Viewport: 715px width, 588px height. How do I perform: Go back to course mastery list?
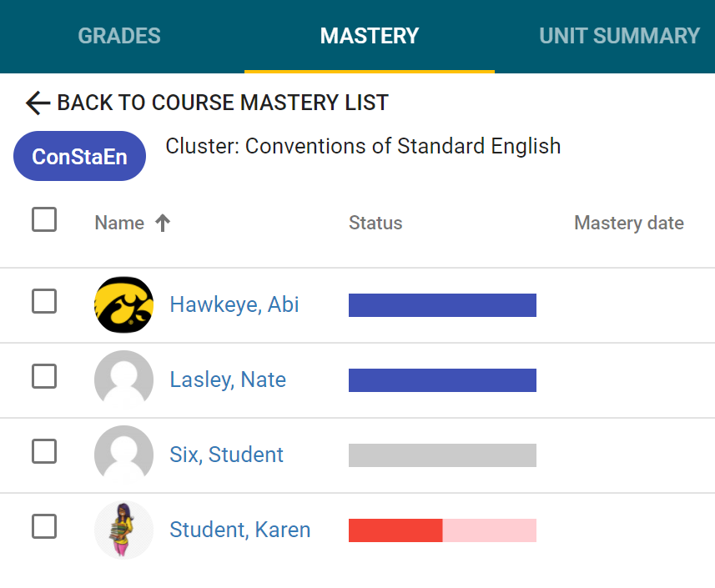222,103
